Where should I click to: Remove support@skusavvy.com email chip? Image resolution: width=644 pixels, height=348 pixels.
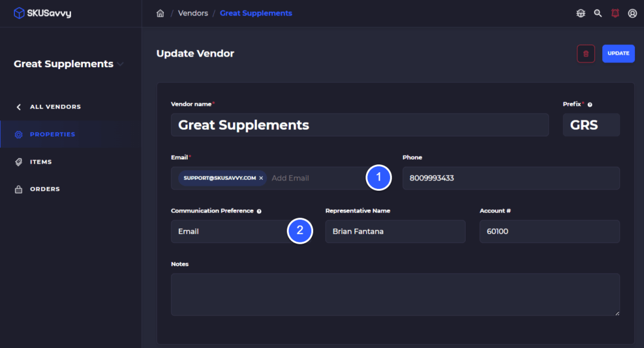coord(261,178)
